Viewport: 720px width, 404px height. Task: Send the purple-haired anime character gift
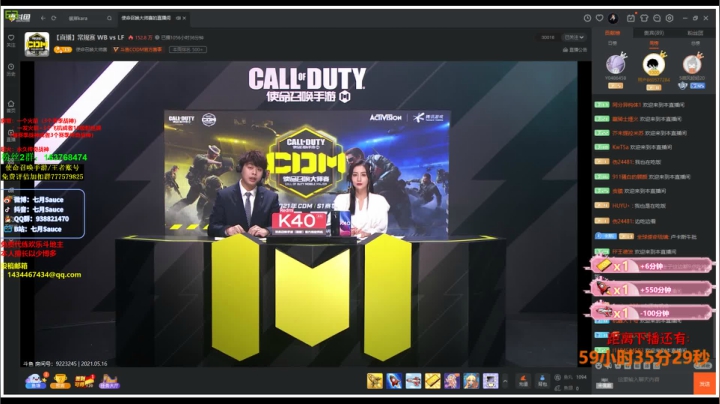[452, 381]
